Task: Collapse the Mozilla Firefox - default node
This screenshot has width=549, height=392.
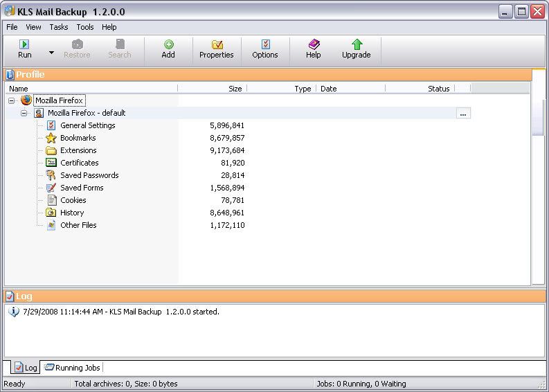Action: pyautogui.click(x=24, y=113)
